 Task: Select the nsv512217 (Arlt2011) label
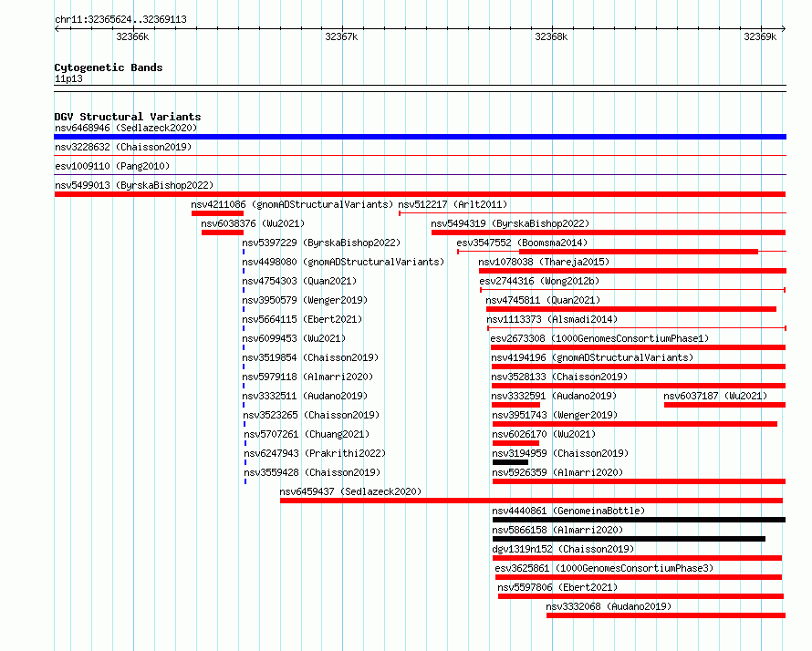453,204
